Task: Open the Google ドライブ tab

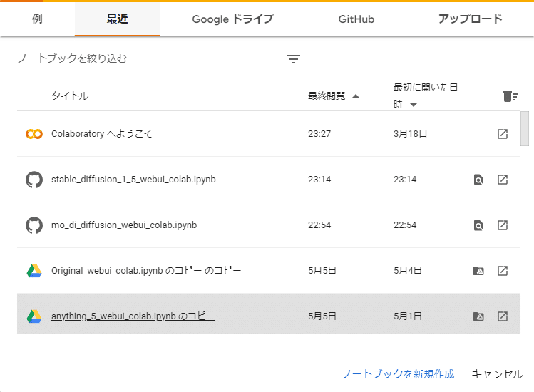Action: 233,19
